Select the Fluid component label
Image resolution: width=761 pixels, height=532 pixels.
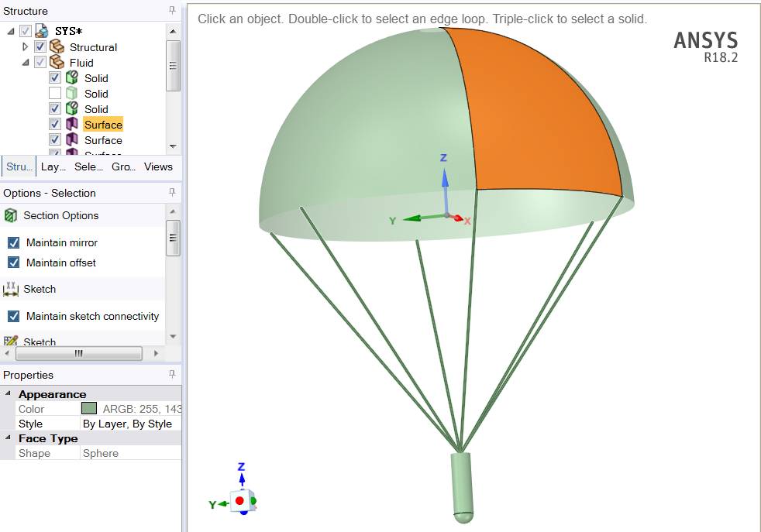click(x=81, y=63)
